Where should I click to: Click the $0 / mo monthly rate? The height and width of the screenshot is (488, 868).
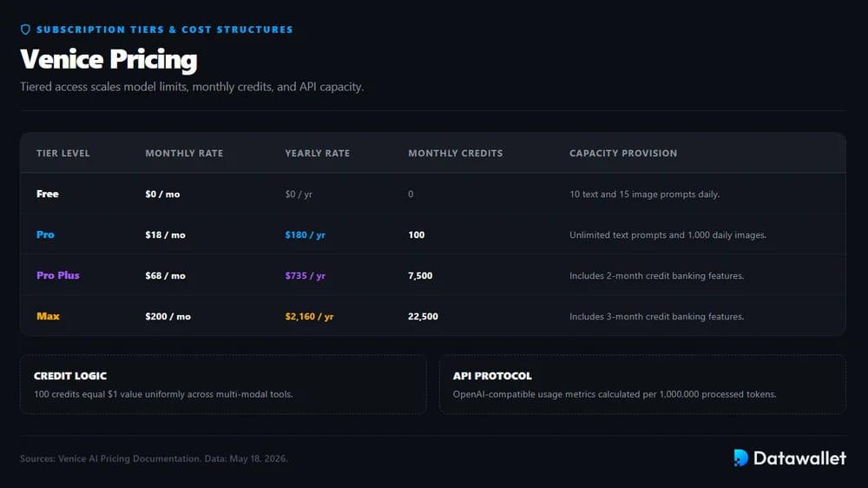(x=163, y=195)
